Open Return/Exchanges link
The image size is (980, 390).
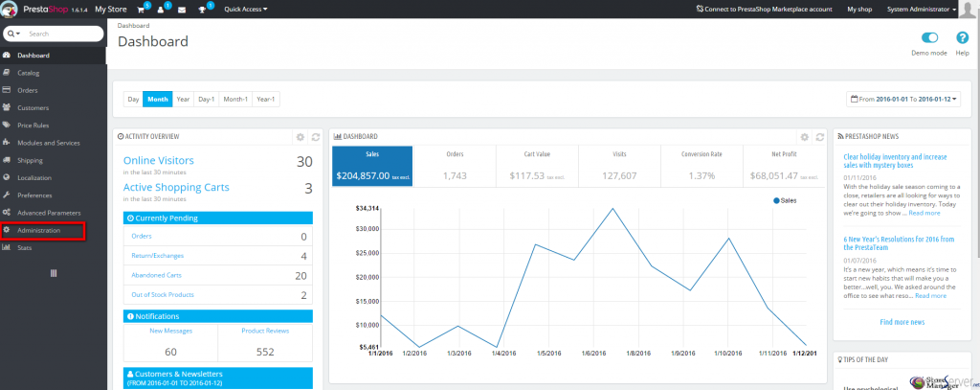158,256
